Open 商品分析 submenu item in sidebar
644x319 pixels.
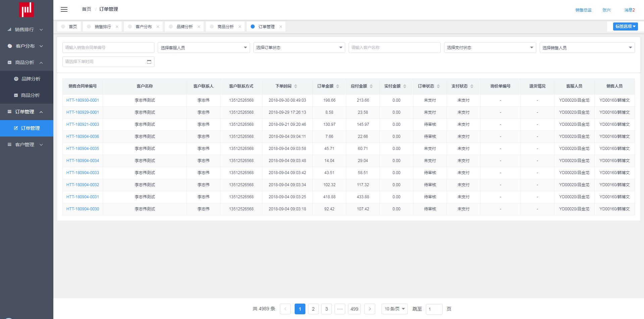point(27,95)
